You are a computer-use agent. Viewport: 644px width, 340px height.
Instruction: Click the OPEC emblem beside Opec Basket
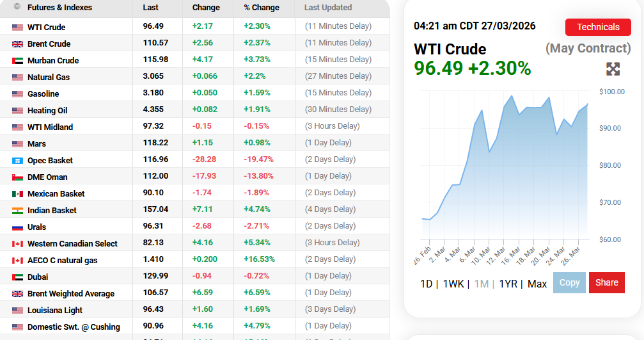point(17,161)
